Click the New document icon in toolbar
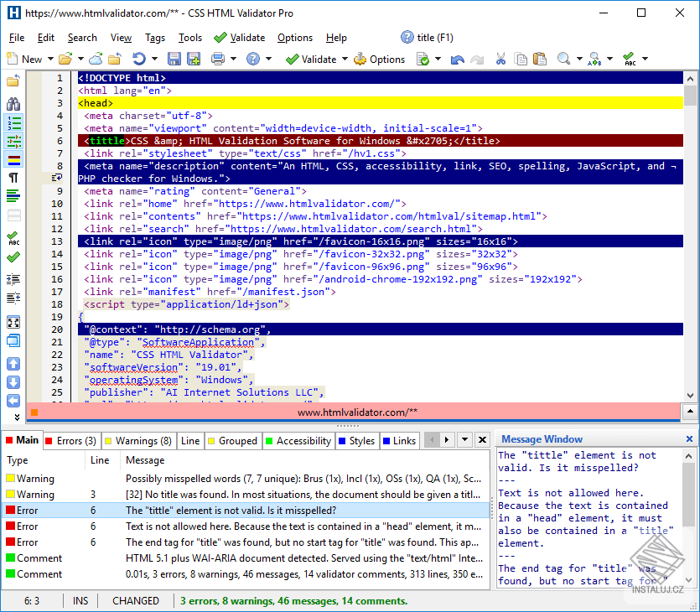This screenshot has width=700, height=612. coord(12,59)
